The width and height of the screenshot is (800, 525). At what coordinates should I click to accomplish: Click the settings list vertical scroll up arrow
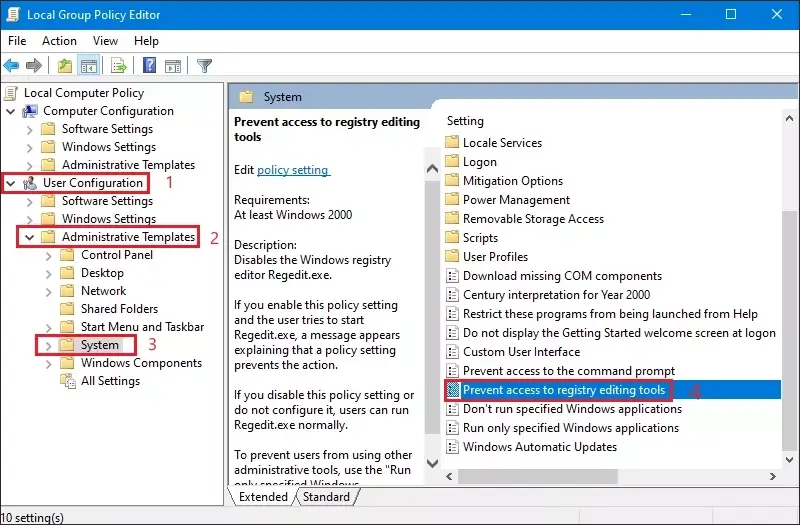coord(789,118)
